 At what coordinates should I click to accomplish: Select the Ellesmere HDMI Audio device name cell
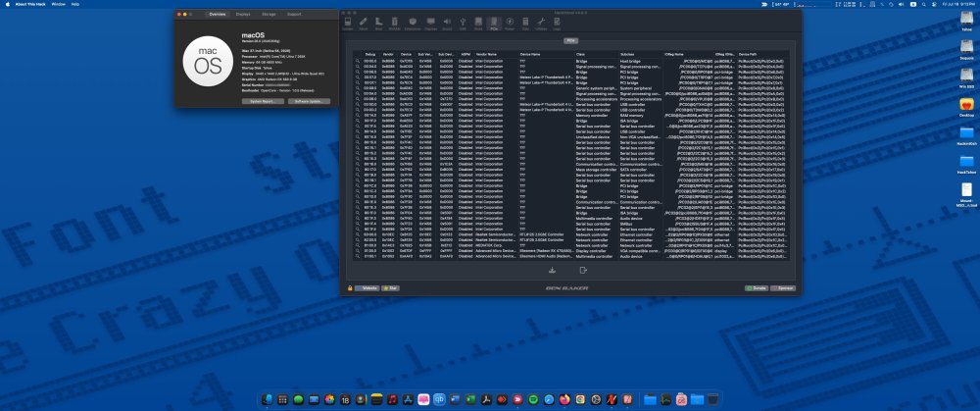(546, 256)
